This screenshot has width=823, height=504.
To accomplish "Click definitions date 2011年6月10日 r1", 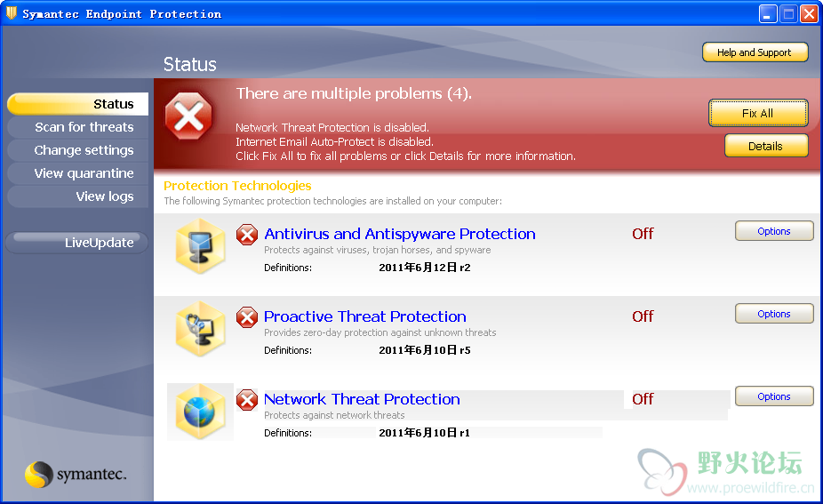I will (424, 433).
